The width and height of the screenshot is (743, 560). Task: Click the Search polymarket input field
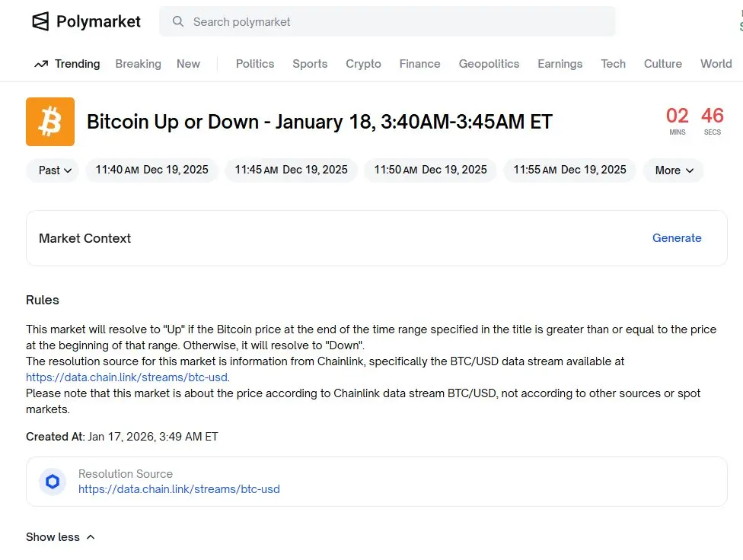pos(396,22)
